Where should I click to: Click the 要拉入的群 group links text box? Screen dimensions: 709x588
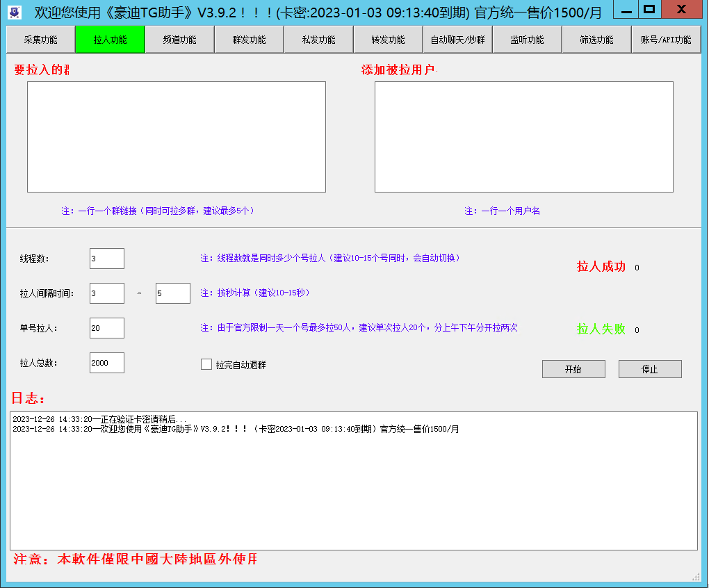177,137
